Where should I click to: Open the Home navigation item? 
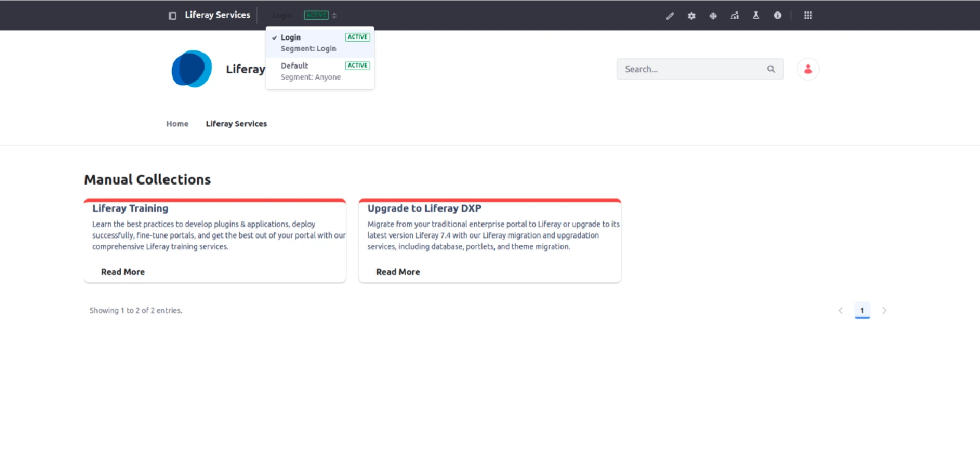[177, 124]
